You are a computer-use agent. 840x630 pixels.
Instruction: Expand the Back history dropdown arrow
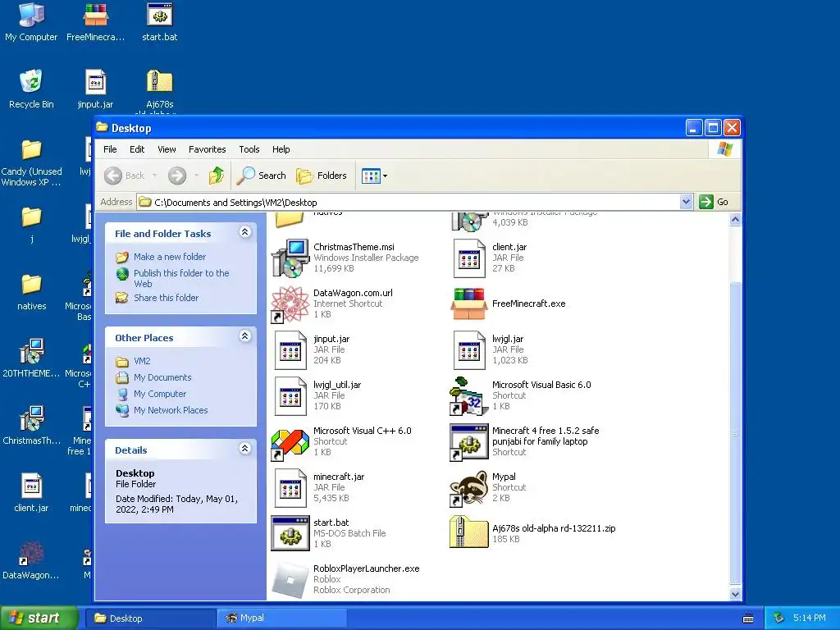click(155, 176)
